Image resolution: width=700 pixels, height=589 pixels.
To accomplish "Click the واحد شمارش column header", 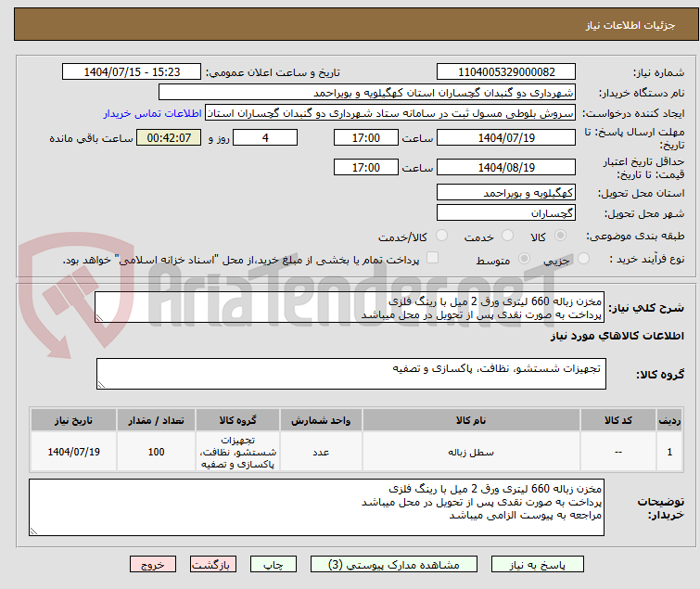I will tap(321, 420).
